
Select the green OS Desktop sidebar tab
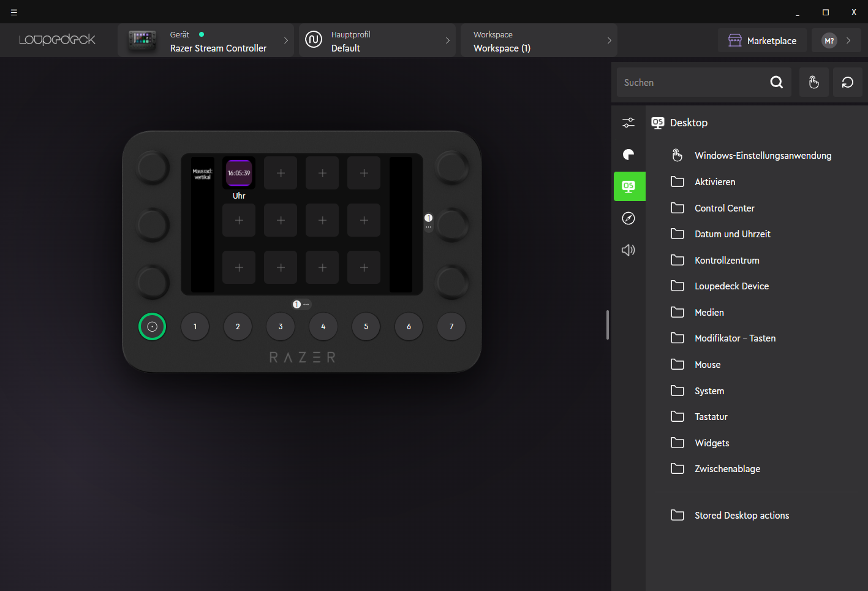coord(628,186)
